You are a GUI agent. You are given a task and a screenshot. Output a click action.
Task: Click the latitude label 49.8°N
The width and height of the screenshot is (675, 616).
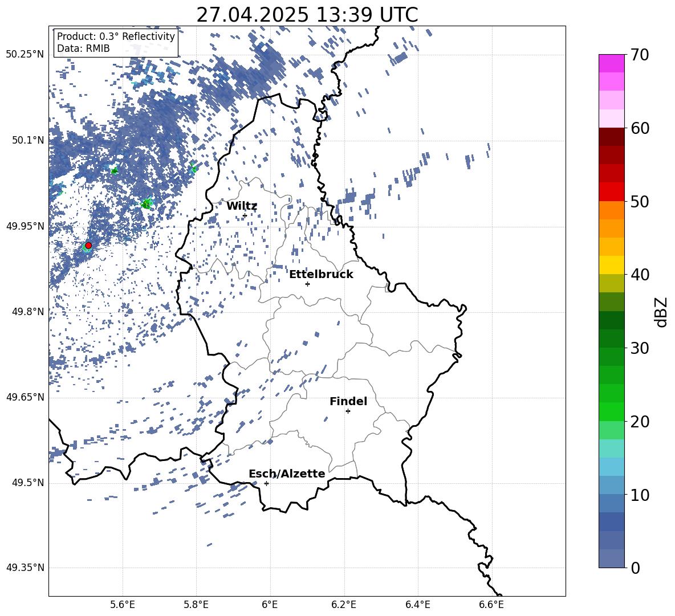pos(28,312)
